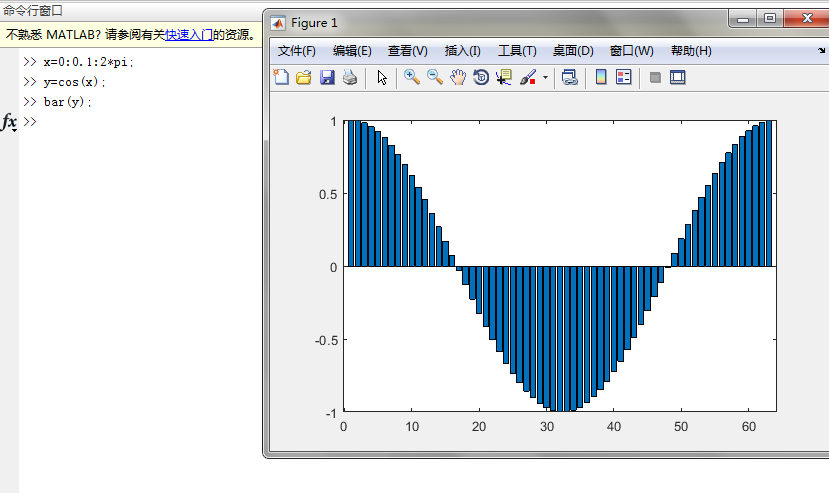Open the 查看(V) menu
The height and width of the screenshot is (493, 829).
tap(407, 51)
